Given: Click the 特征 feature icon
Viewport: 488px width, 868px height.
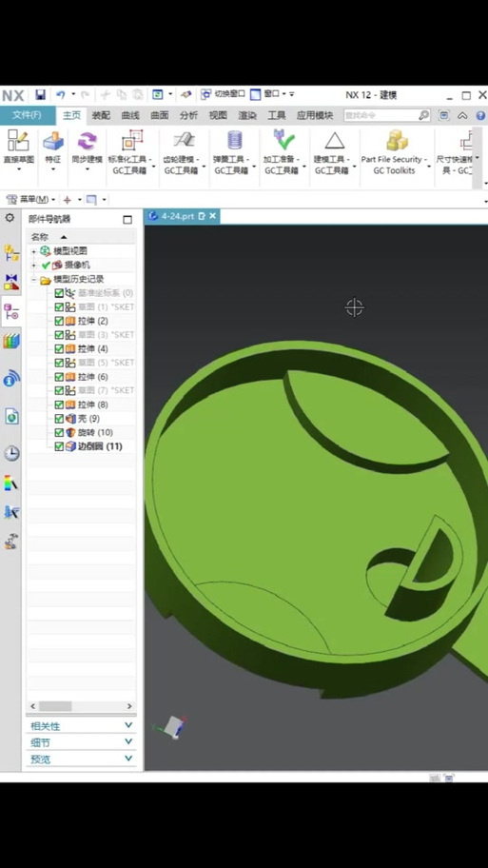Looking at the screenshot, I should pyautogui.click(x=53, y=141).
